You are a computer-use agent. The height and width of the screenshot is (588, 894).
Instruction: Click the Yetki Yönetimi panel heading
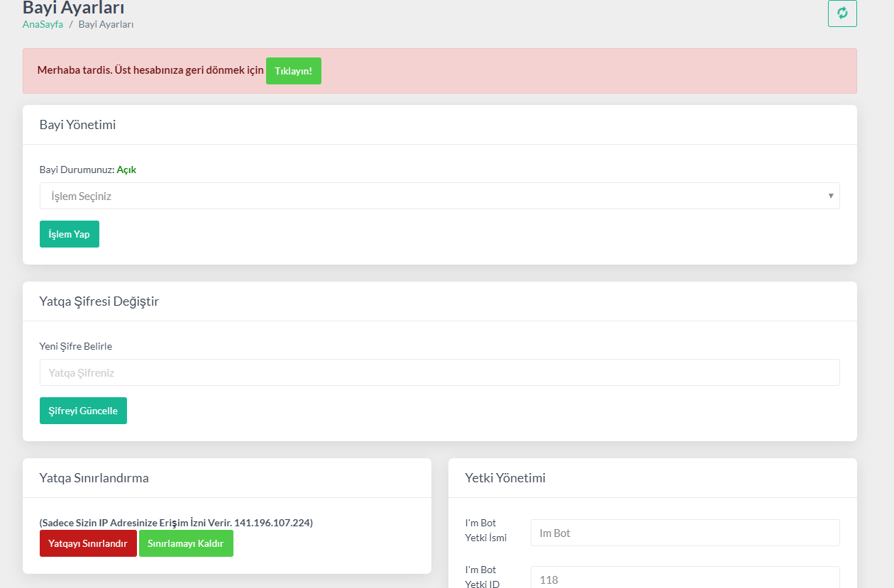505,478
